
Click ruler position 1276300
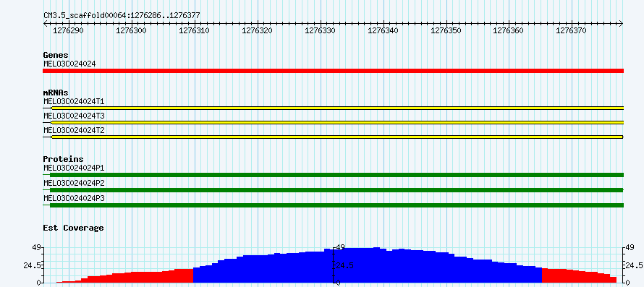tap(131, 31)
